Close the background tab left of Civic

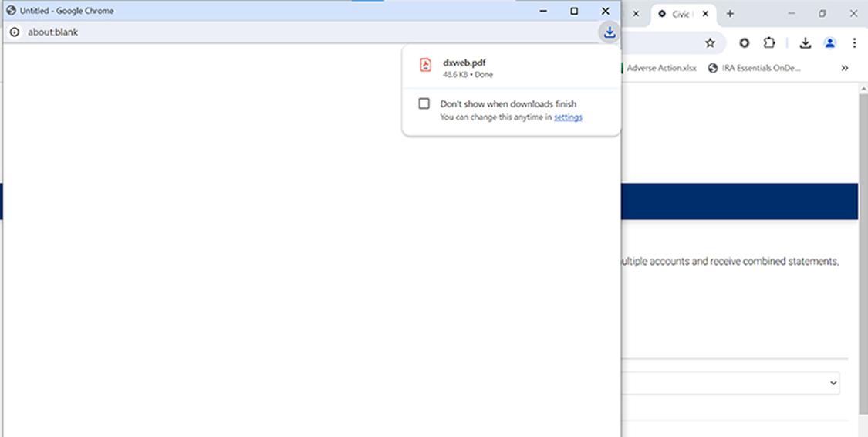click(636, 14)
